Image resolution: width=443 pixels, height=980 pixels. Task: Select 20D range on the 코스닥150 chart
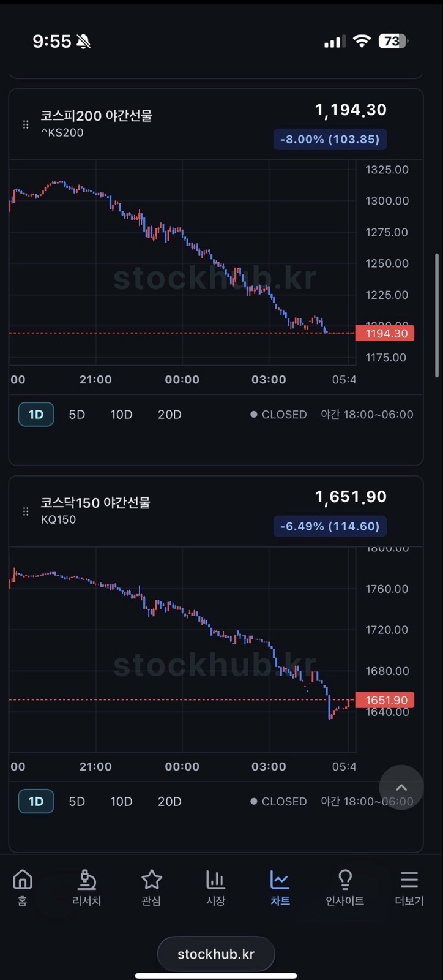(x=169, y=802)
